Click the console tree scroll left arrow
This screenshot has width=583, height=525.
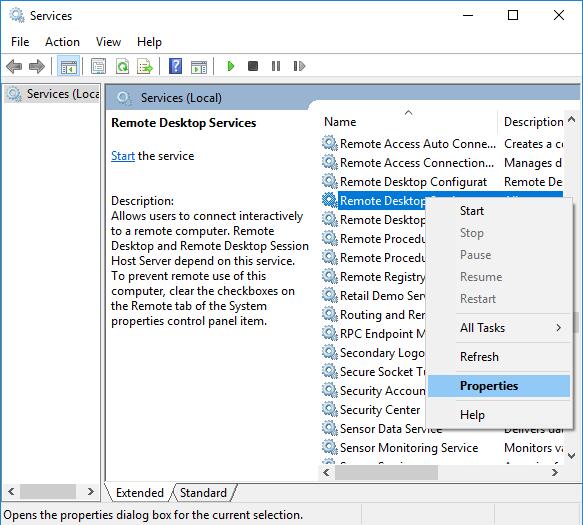[11, 492]
